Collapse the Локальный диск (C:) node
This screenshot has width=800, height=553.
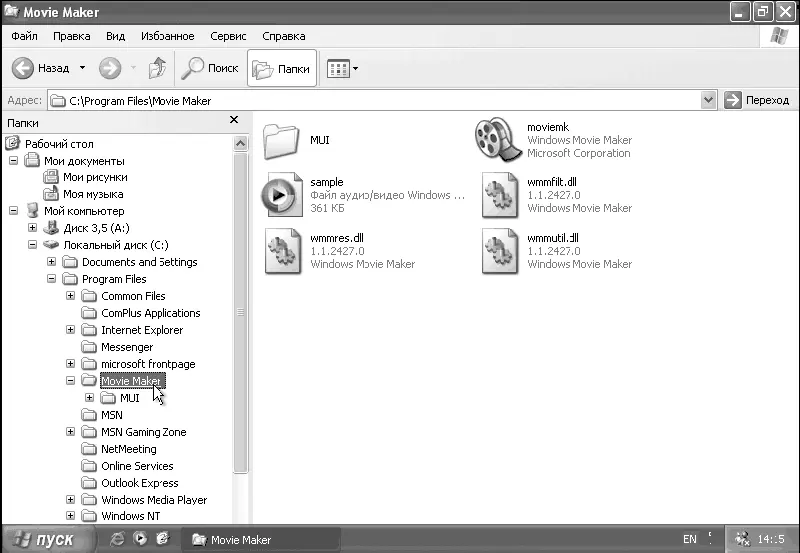32,244
